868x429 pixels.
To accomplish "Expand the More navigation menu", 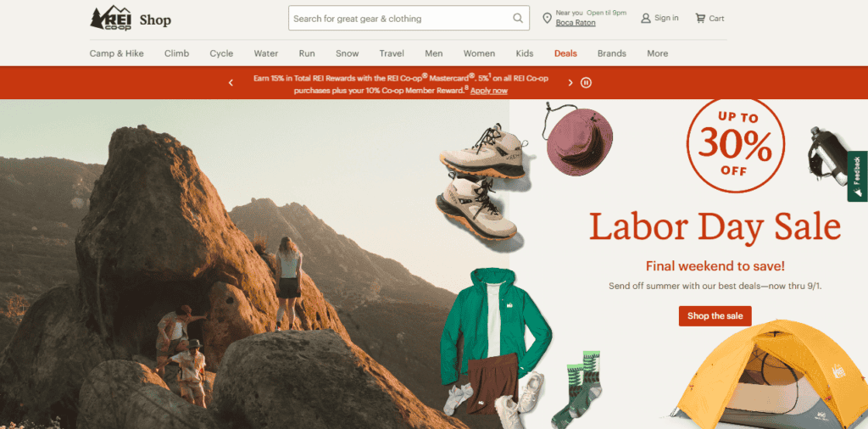I will click(658, 53).
